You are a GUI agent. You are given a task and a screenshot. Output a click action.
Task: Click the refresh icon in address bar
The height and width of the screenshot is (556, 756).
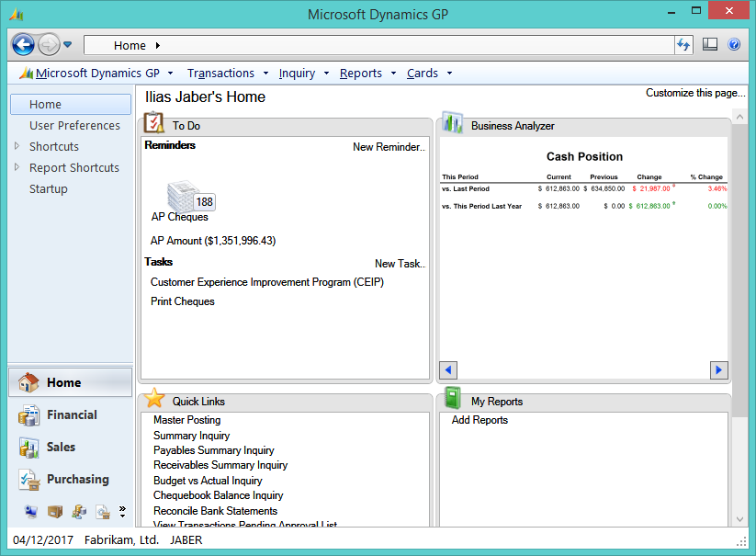tap(683, 45)
